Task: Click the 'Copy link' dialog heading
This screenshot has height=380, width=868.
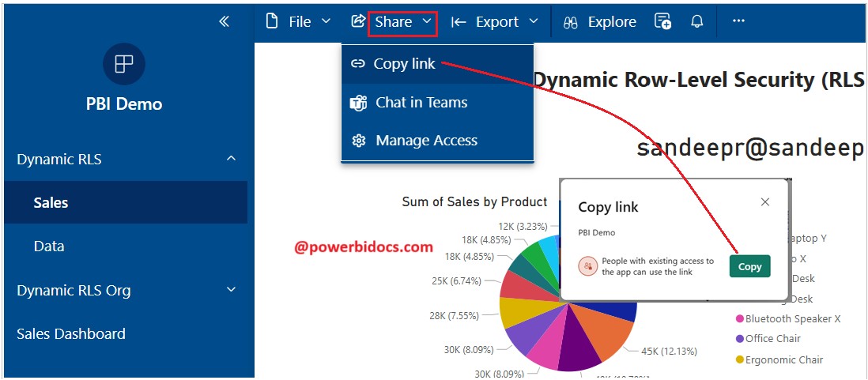Action: 609,208
